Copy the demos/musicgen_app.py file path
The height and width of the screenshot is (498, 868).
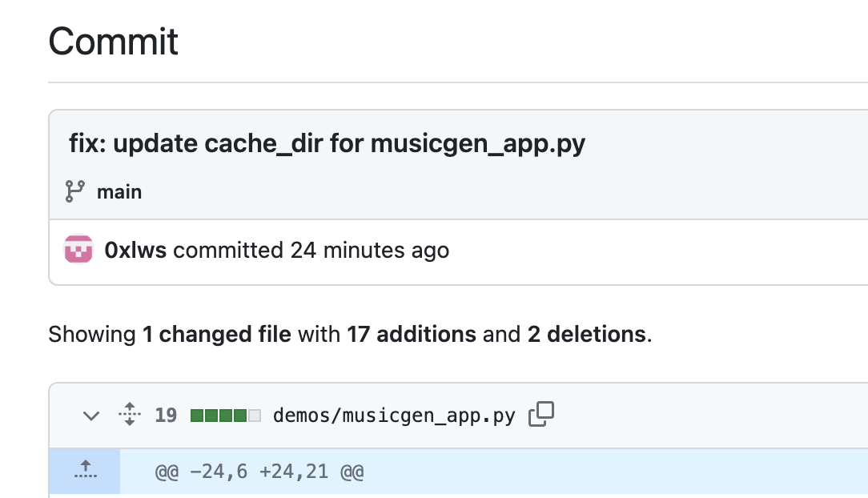tap(540, 414)
